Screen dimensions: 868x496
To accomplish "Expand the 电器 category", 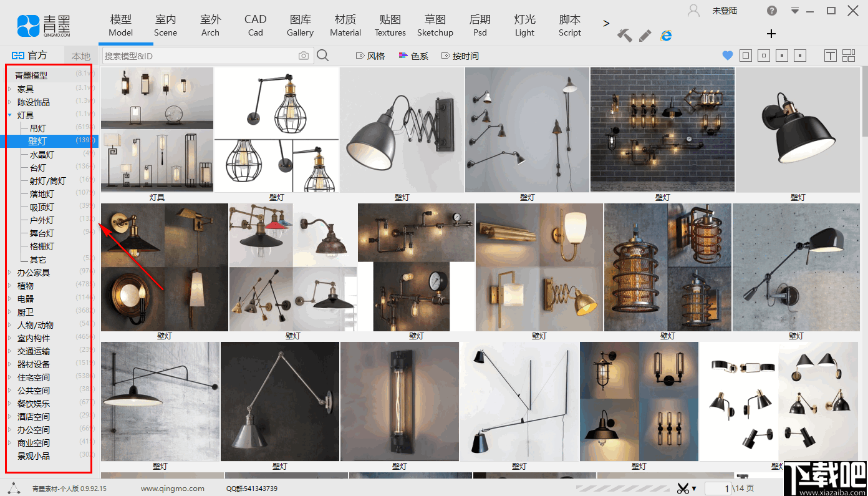I will 10,299.
